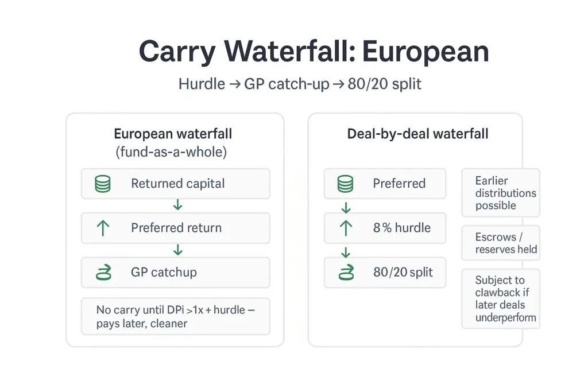Click the up arrow icon beside Preferred return
This screenshot has height=392, width=588.
click(103, 228)
